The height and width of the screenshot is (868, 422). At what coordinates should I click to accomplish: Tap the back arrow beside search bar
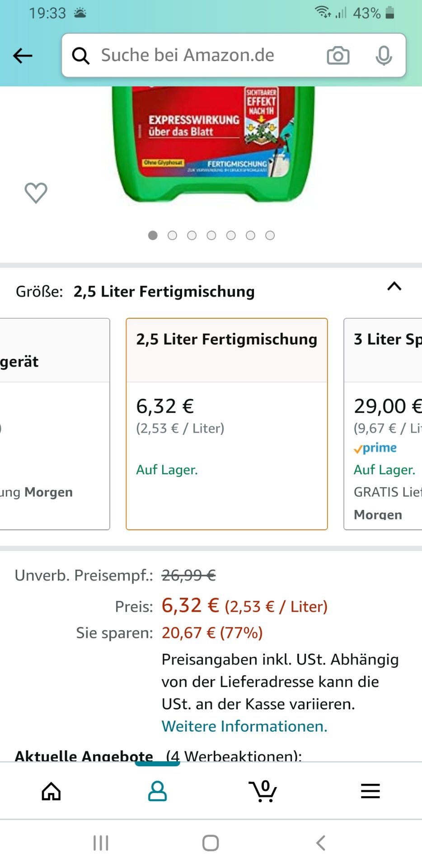click(23, 56)
